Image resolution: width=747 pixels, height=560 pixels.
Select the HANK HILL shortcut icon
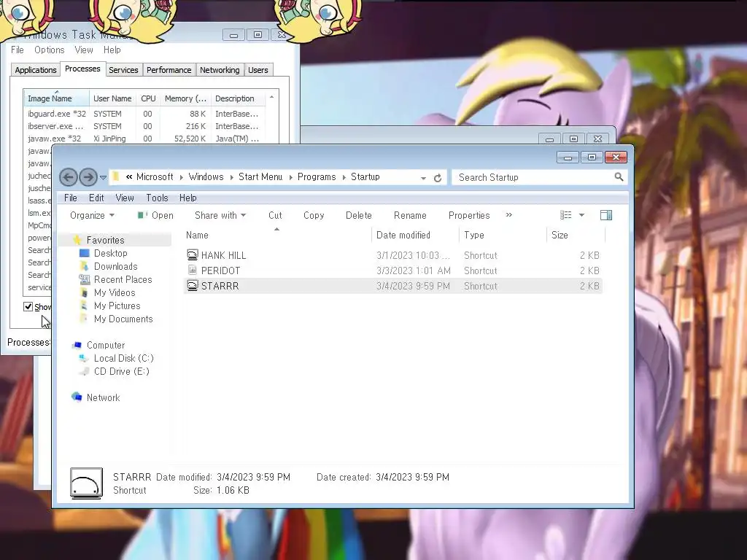(x=192, y=254)
